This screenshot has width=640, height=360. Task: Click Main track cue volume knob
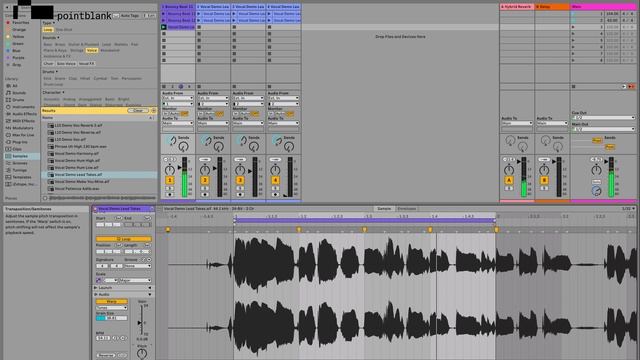pos(596,191)
